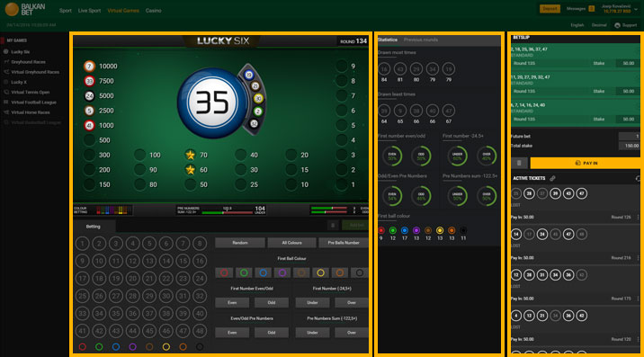The width and height of the screenshot is (644, 357).
Task: Select number 48 ball in betting grid
Action: (200, 331)
